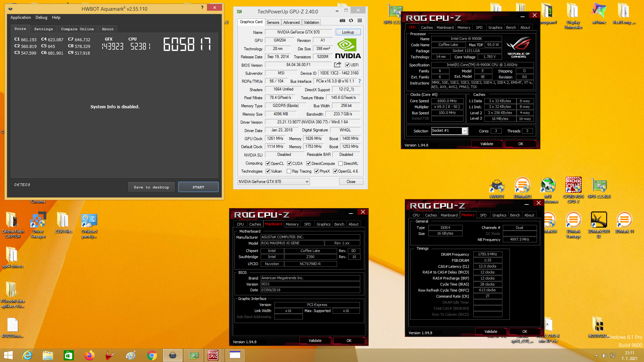644x362 pixels.
Task: Open the 489288.hw file icon on desktop
Action: 13,328
